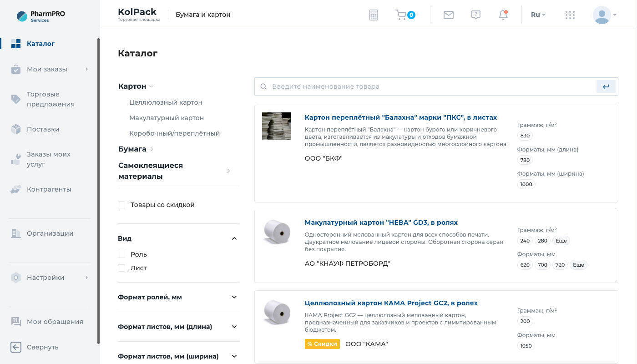Click the Свернуть collapse arrow icon
Screen dimensions: 637x364
coord(16,347)
